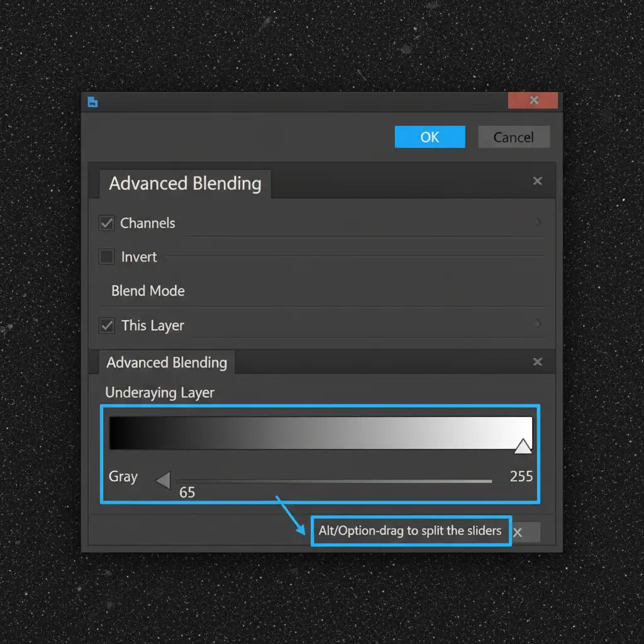Click the white triangle handle at 255
The height and width of the screenshot is (644, 644).
(x=522, y=447)
